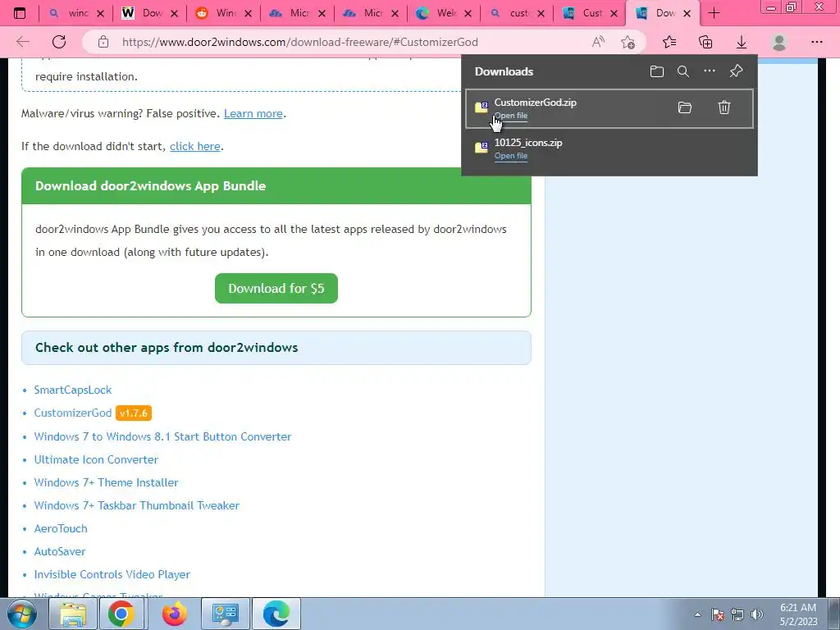Open the tab actions menu icon
Viewport: 840px width, 630px height.
point(20,13)
